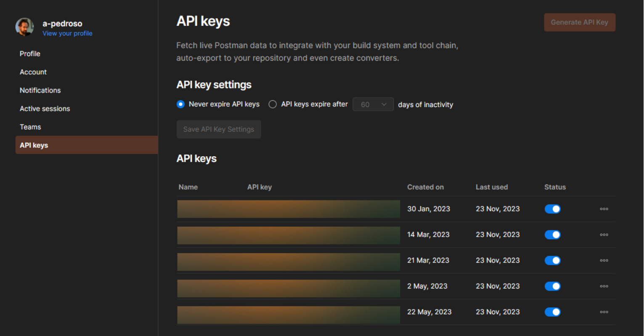Open the Active sessions page
644x336 pixels.
(x=45, y=109)
